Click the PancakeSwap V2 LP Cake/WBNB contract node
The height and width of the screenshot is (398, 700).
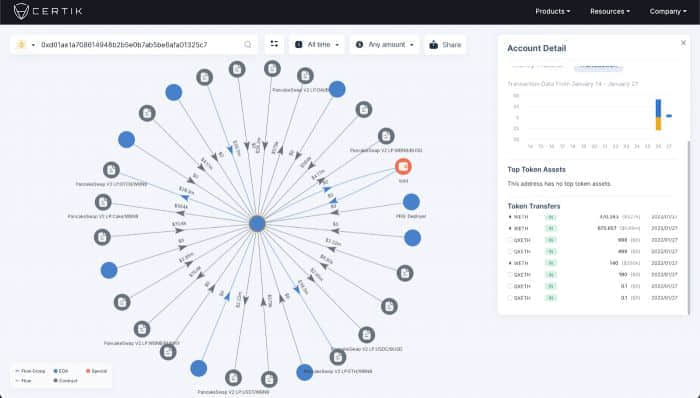pos(103,202)
